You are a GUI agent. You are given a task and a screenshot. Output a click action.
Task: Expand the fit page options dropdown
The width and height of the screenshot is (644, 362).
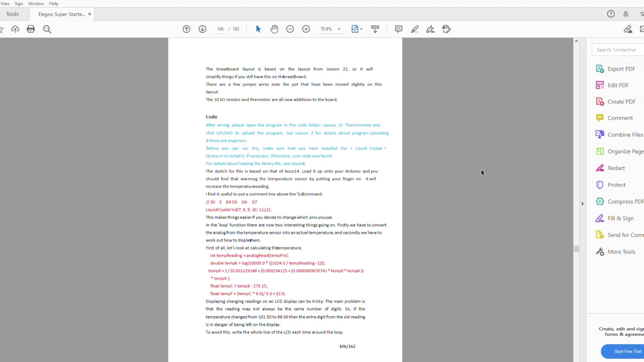tap(361, 29)
